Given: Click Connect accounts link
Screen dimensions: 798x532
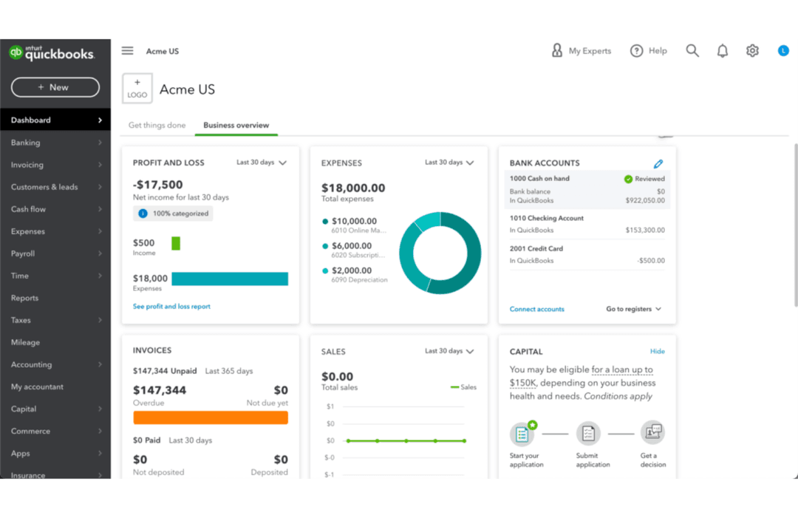Looking at the screenshot, I should [537, 309].
